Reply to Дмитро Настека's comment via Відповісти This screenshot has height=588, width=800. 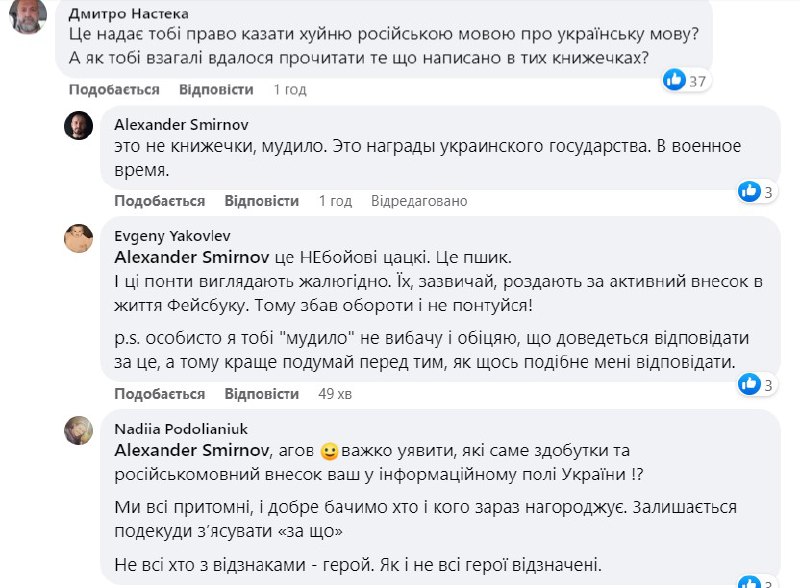coord(216,89)
